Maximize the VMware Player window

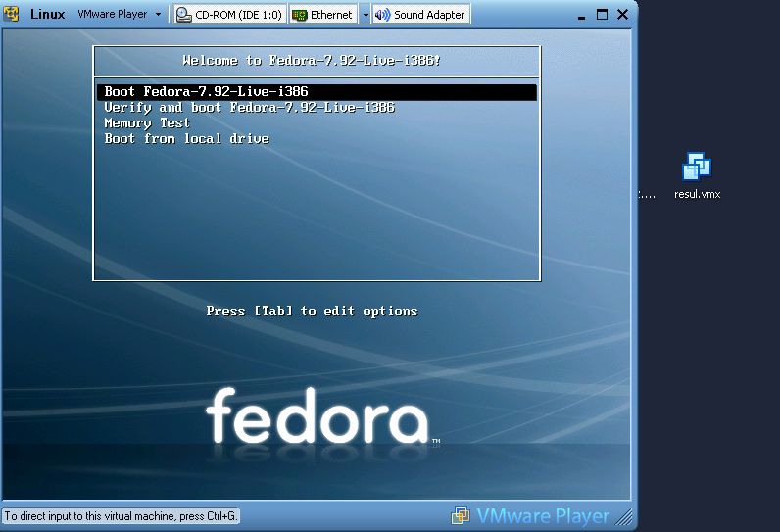(x=602, y=15)
